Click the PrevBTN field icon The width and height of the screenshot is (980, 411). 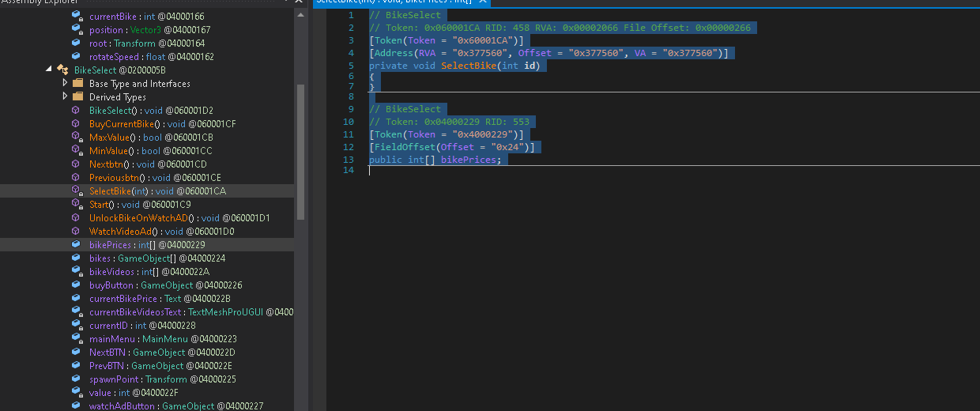77,366
